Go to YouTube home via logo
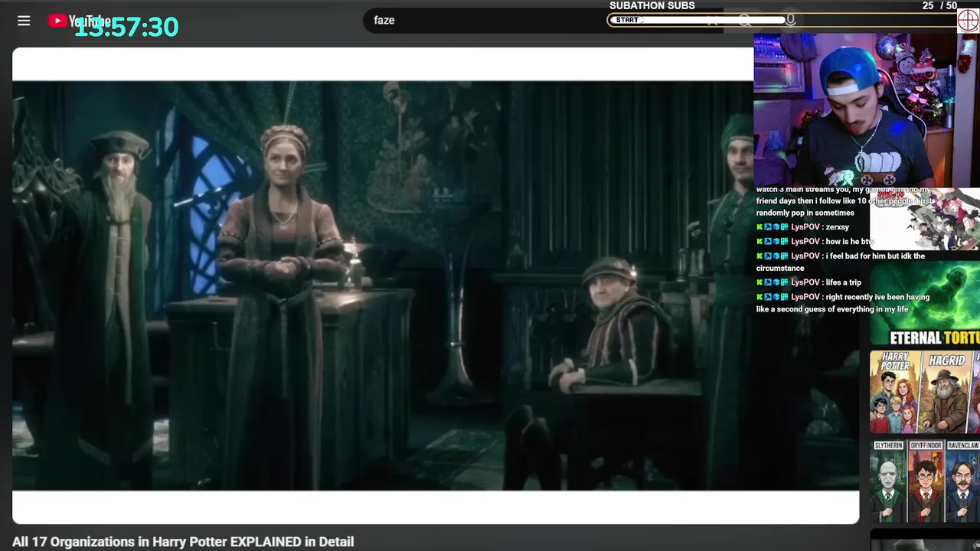This screenshot has width=980, height=551. coord(79,21)
